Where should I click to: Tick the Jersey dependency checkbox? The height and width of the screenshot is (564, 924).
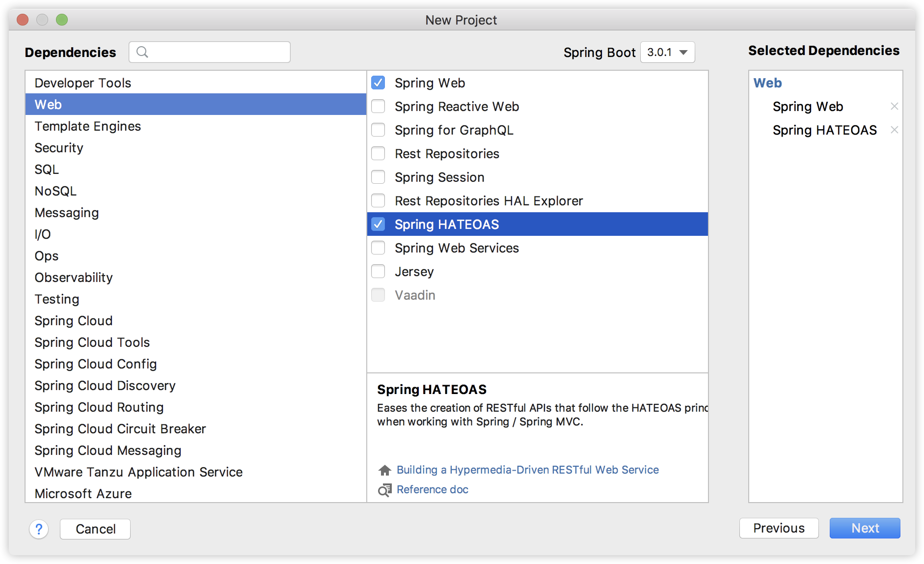pos(378,272)
